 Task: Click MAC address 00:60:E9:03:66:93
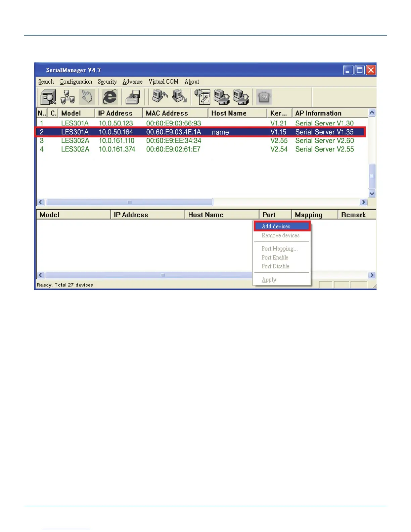coord(174,123)
